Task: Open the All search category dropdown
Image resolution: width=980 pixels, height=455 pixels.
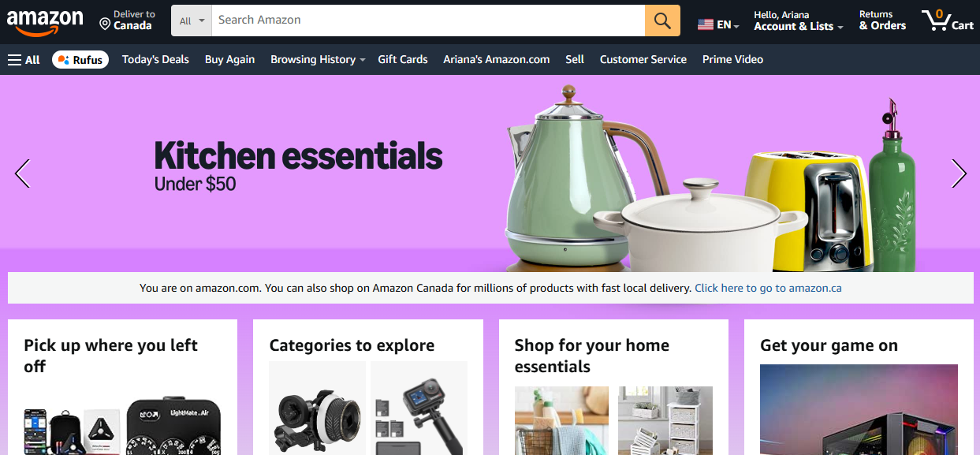Action: tap(192, 21)
